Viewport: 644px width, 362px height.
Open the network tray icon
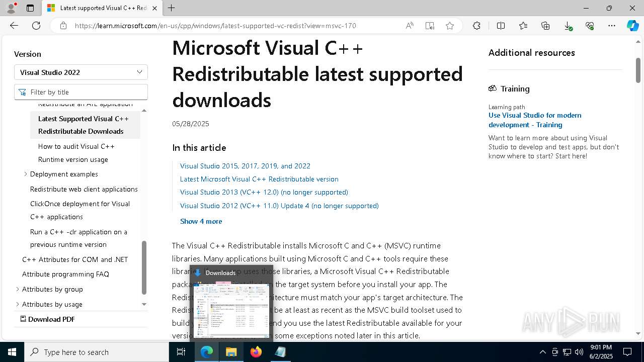tap(567, 352)
